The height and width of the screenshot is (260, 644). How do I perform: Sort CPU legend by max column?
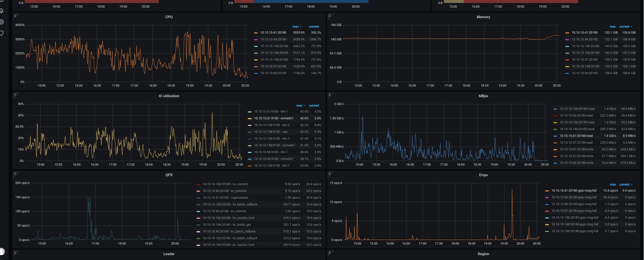click(297, 27)
